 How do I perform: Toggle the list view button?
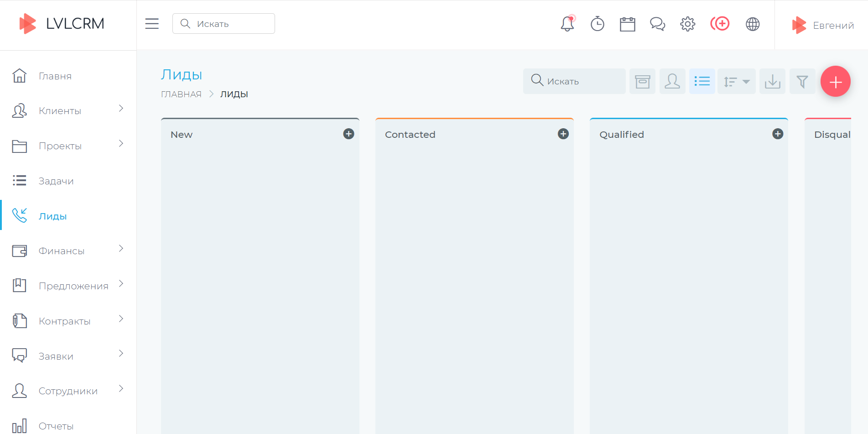[702, 82]
